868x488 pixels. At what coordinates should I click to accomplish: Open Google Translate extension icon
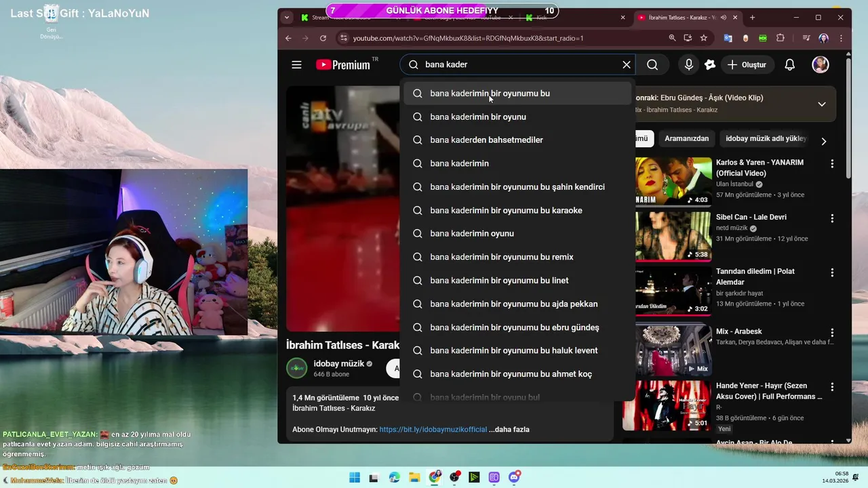pos(728,38)
